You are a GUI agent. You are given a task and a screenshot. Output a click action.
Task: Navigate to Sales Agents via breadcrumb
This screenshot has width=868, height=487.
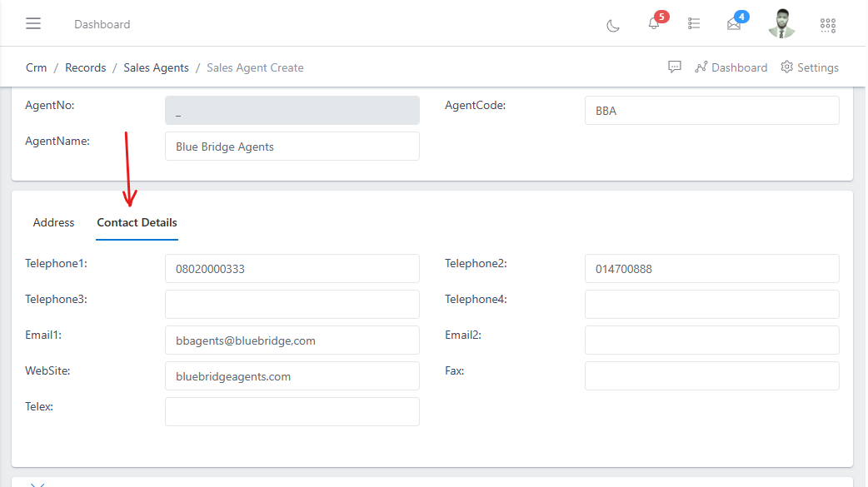tap(156, 67)
